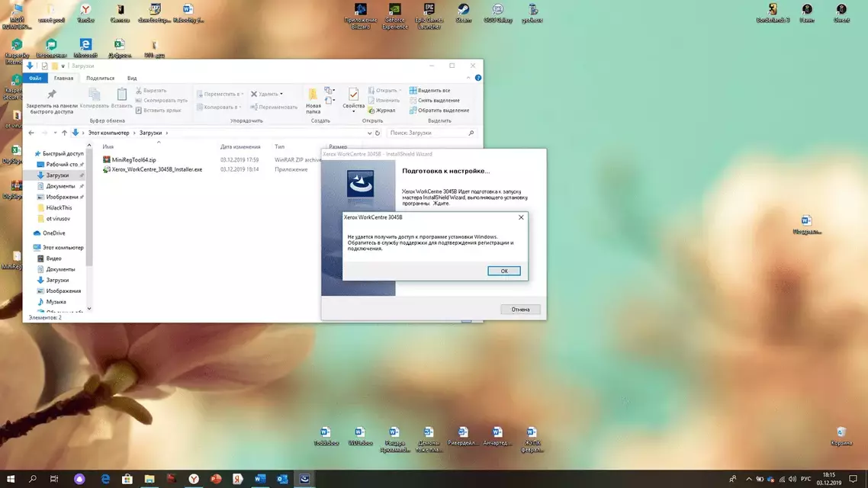
Task: Click Выделить все in the ribbon
Action: 430,90
